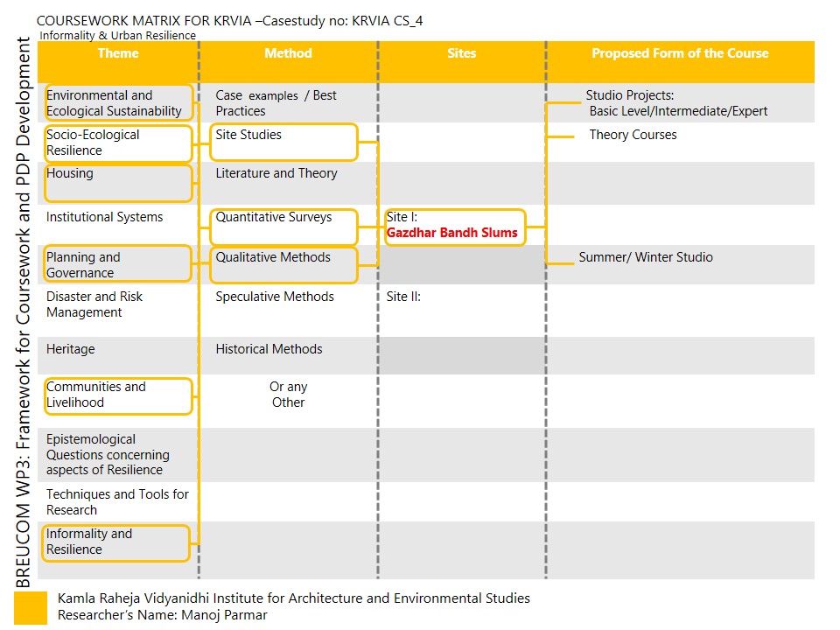The width and height of the screenshot is (840, 630).
Task: Select Environmental and Ecological Sustainability theme box
Action: (118, 103)
